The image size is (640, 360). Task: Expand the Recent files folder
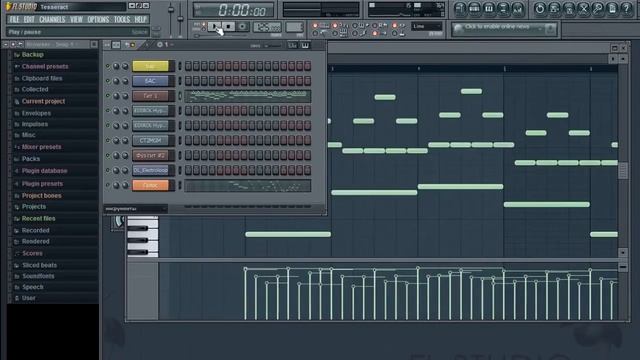[35, 218]
